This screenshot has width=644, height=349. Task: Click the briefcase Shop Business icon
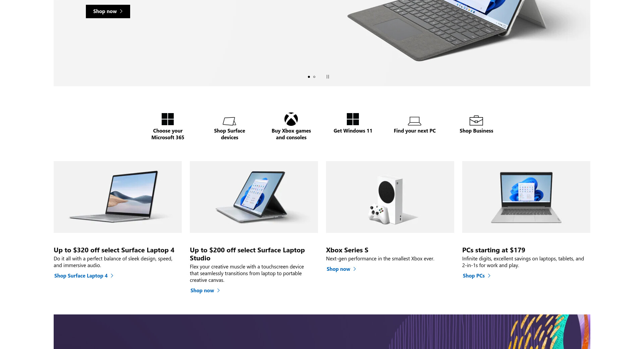point(476,120)
